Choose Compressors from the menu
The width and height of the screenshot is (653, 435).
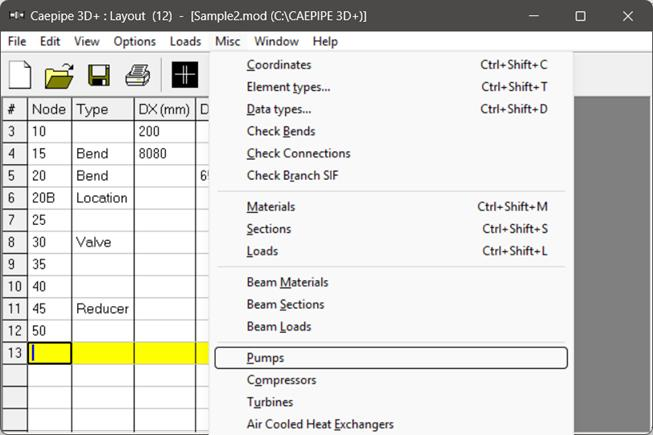[391, 380]
